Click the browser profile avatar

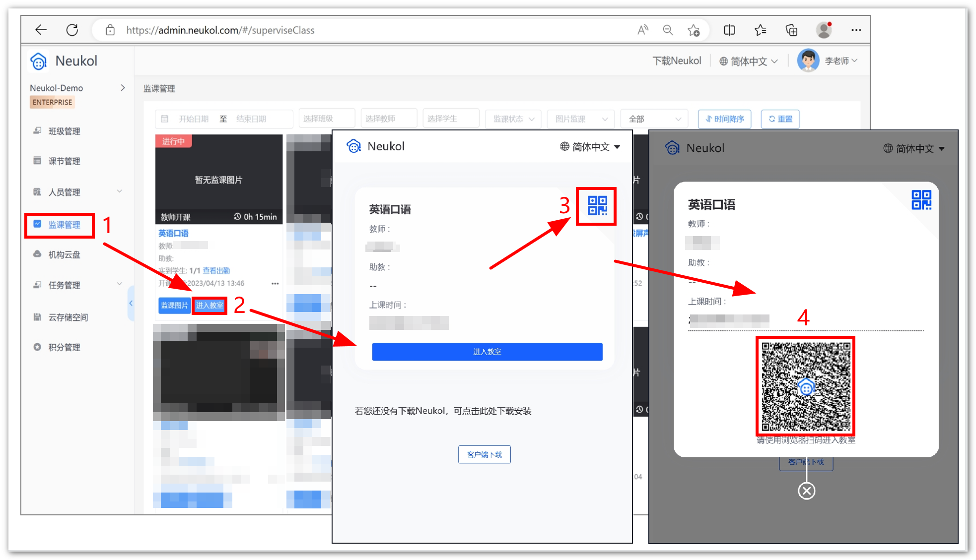[824, 30]
